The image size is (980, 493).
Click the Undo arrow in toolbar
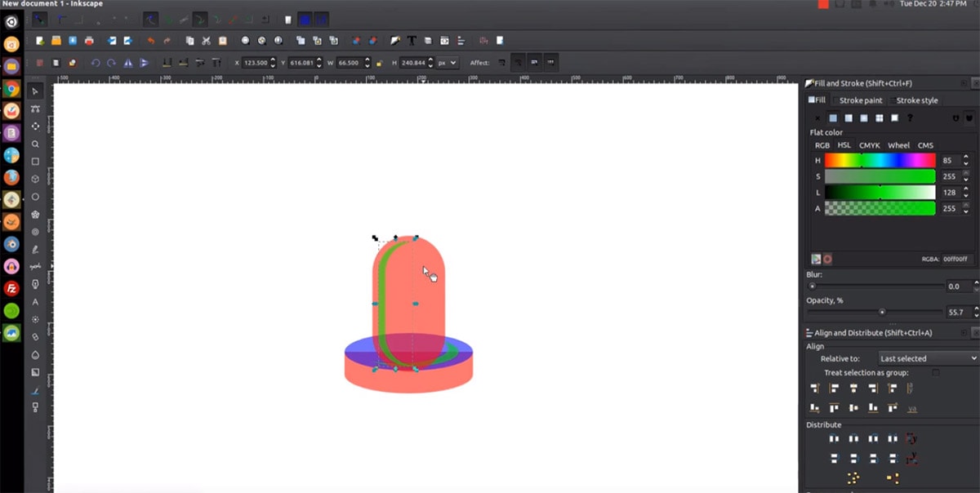[x=150, y=41]
